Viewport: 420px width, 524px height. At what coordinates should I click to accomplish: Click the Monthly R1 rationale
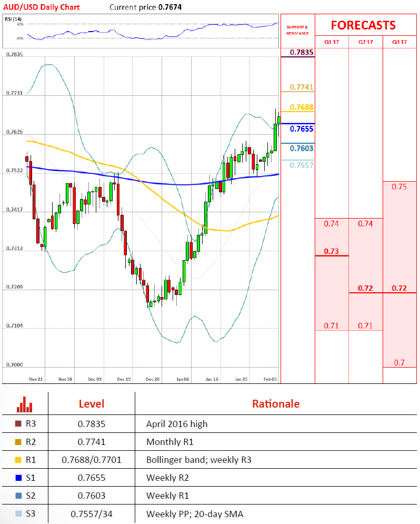tap(170, 442)
